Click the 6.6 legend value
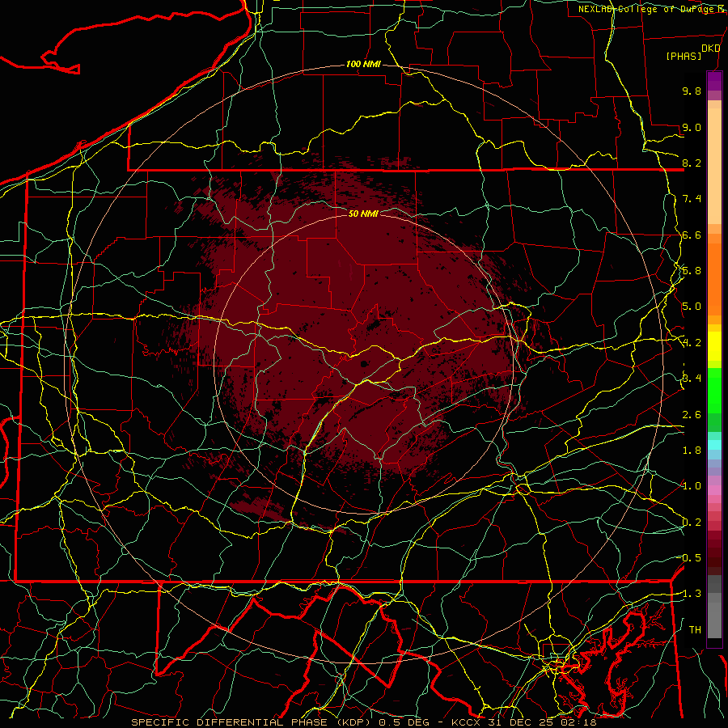The width and height of the screenshot is (728, 728). coord(692,235)
